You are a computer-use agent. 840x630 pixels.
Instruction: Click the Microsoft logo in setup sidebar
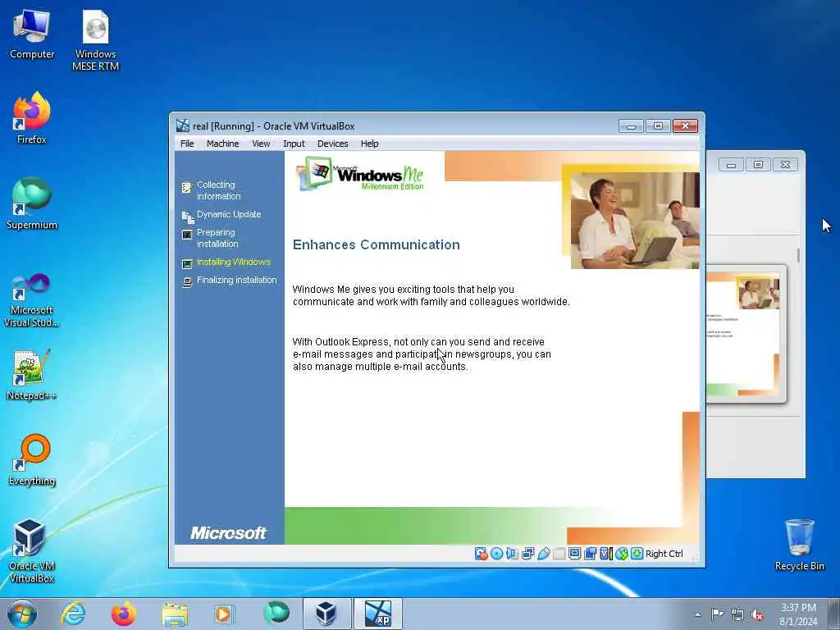click(x=228, y=533)
